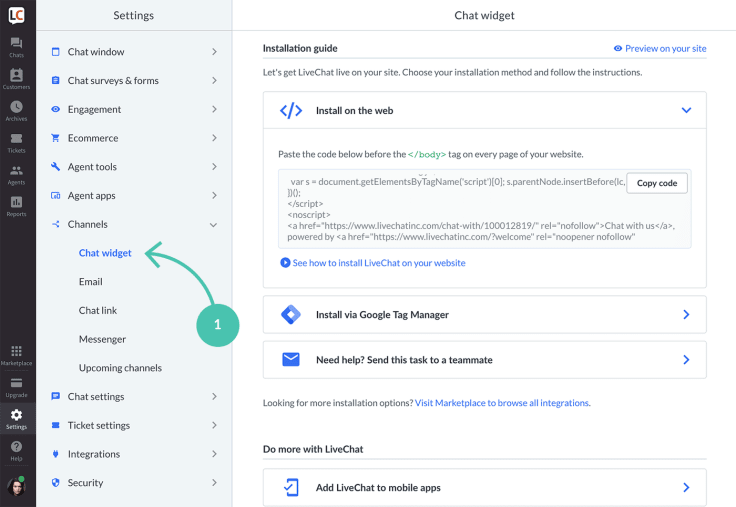Collapse the Channels section chevron
Viewport: 736px width, 507px height.
(214, 225)
